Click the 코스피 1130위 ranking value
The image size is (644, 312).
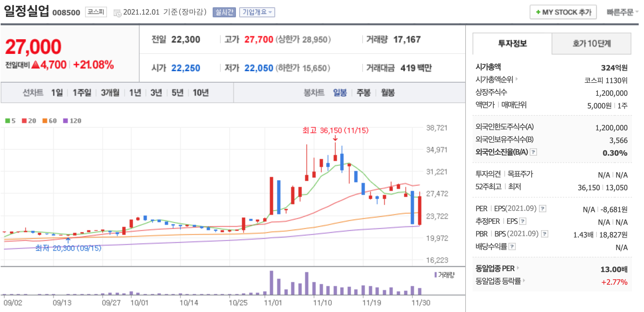point(606,80)
